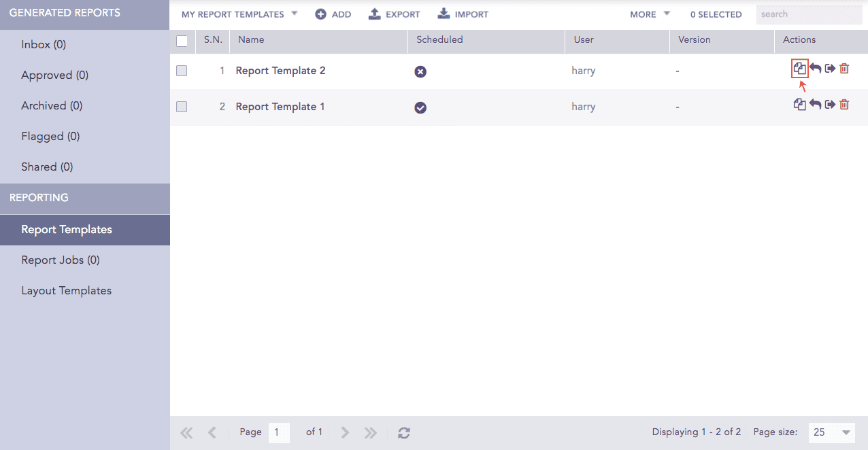Click share arrow icon for Report Template 2
Screen dimensions: 868x450
click(x=815, y=69)
